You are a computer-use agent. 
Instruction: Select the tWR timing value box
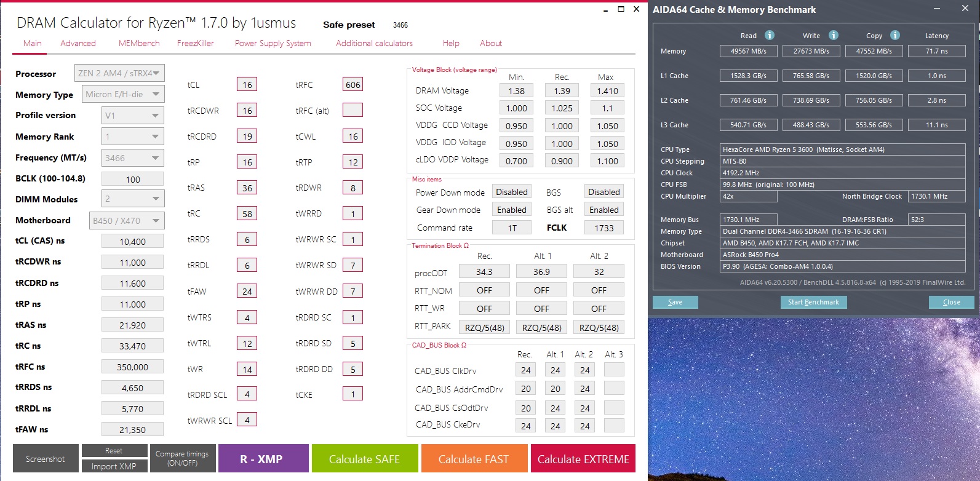pos(247,369)
